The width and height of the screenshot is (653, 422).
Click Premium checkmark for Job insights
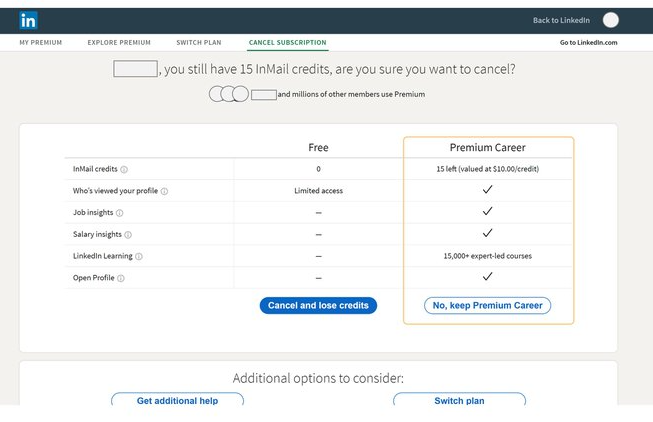[487, 211]
